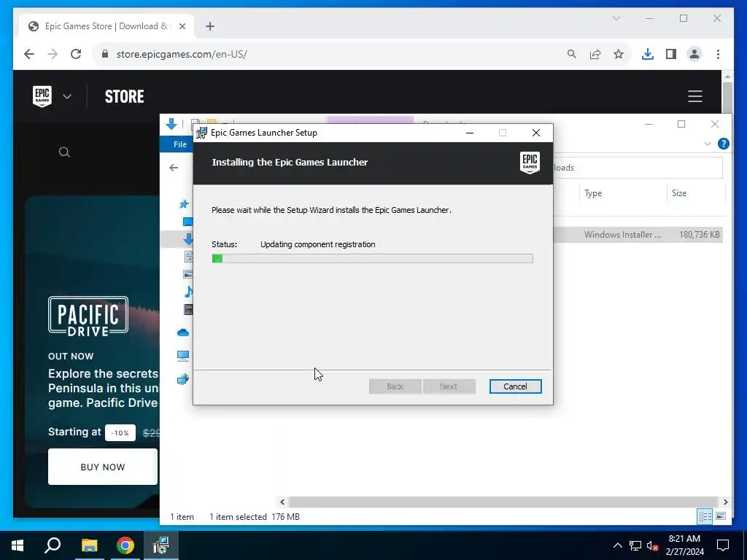The height and width of the screenshot is (560, 747).
Task: Click the '1 item' status bar text
Action: [182, 517]
